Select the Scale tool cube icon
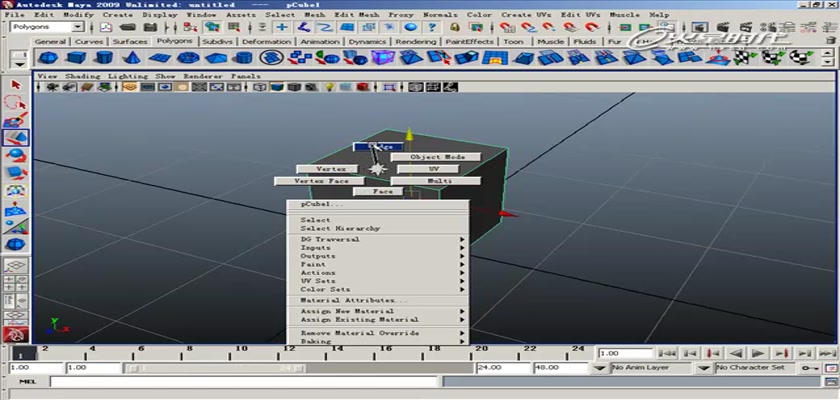Image resolution: width=840 pixels, height=400 pixels. [16, 173]
